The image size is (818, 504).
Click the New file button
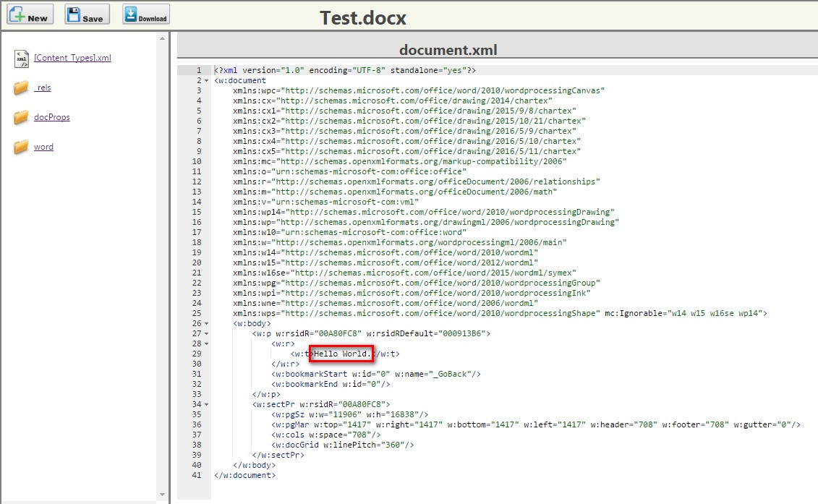click(30, 14)
